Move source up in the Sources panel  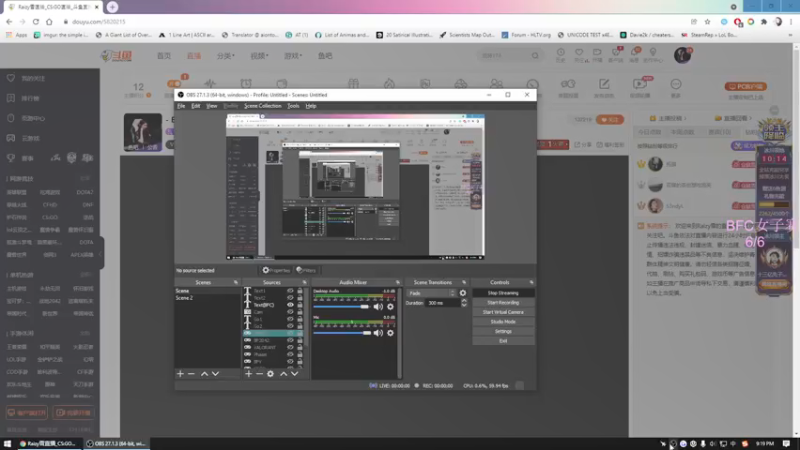click(x=283, y=374)
